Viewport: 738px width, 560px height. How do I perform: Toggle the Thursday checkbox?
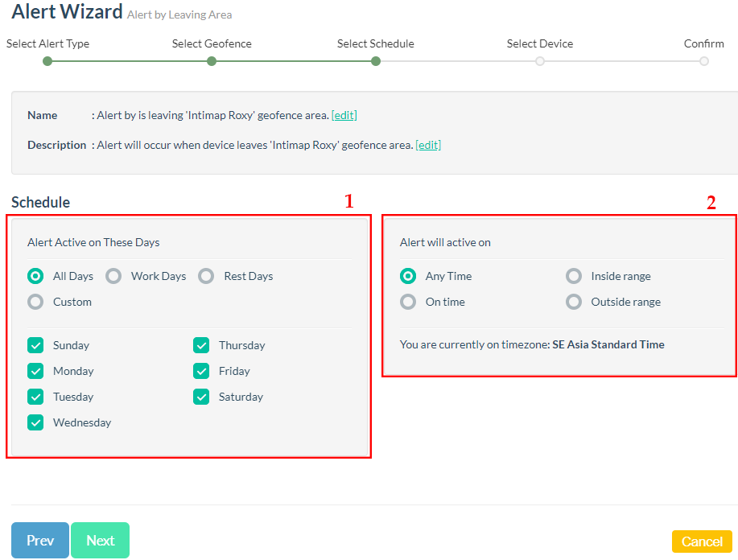201,345
